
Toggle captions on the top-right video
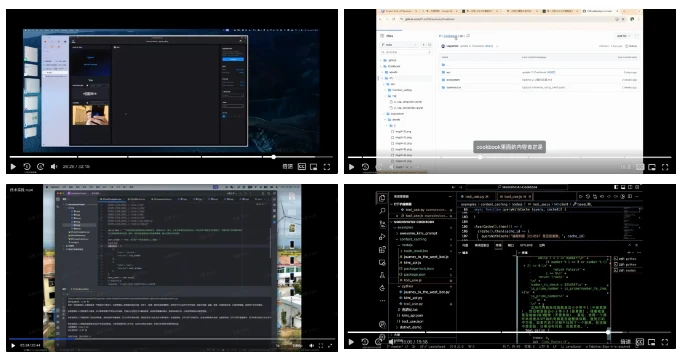point(640,167)
